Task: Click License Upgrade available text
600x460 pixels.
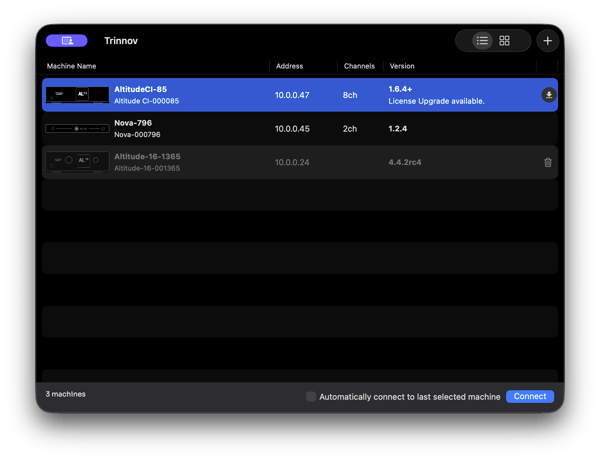Action: 436,101
